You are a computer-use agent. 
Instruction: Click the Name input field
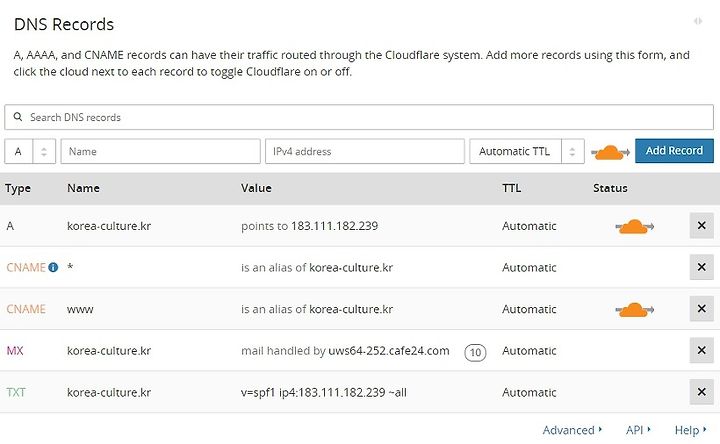tap(161, 152)
